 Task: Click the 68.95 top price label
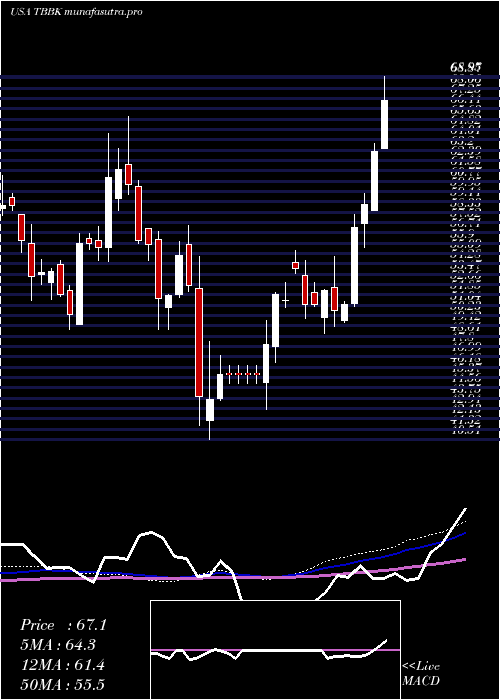pos(466,68)
